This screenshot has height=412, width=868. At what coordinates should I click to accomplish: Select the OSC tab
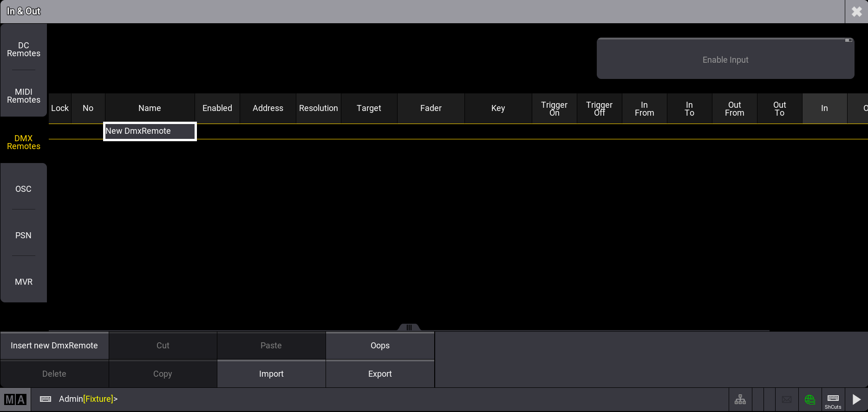[x=24, y=189]
